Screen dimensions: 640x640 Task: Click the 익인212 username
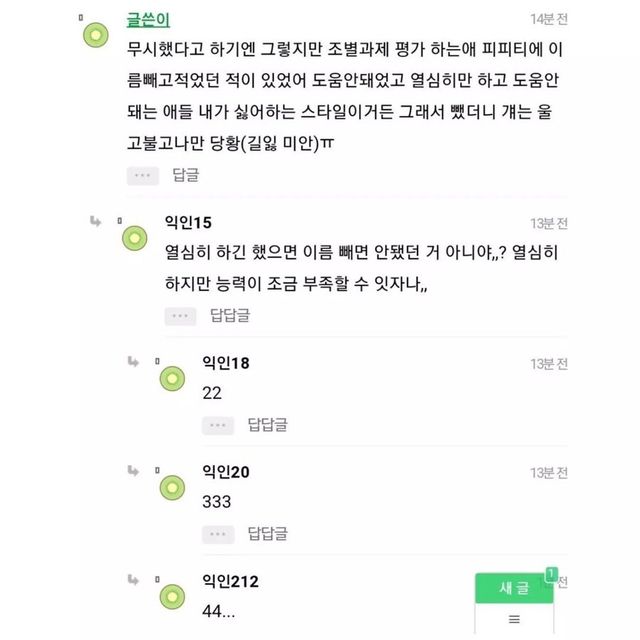coord(232,581)
